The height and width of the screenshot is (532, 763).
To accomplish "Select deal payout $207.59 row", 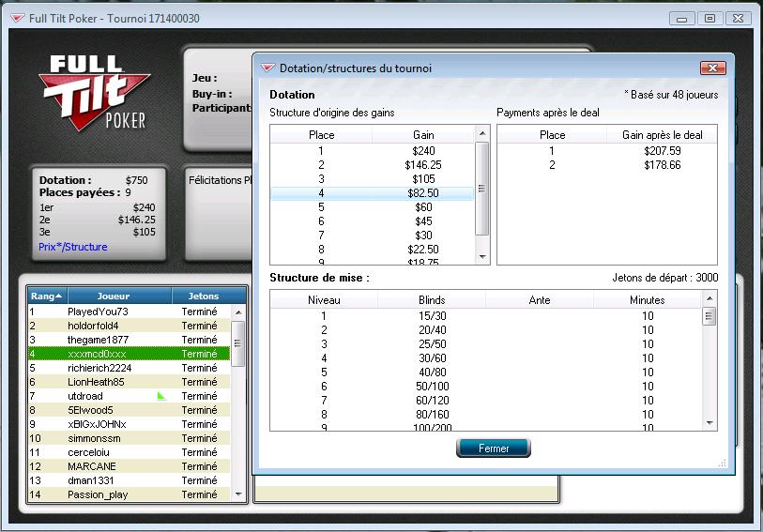I will [x=607, y=151].
